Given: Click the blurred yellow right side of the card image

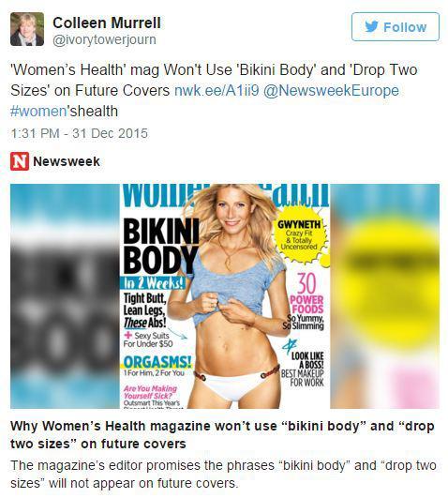Looking at the screenshot, I should (x=385, y=296).
